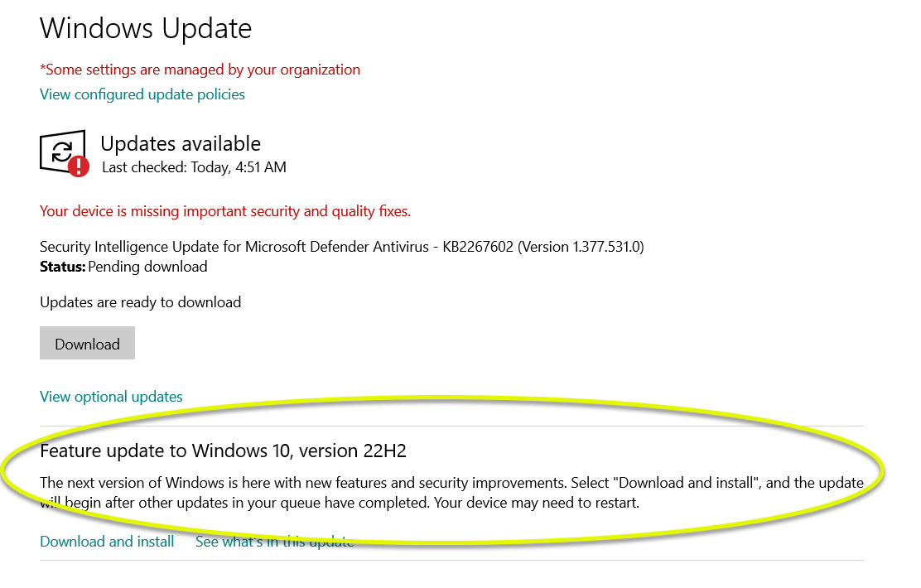Image resolution: width=921 pixels, height=588 pixels.
Task: Click the Windows Update page heading
Action: point(146,29)
